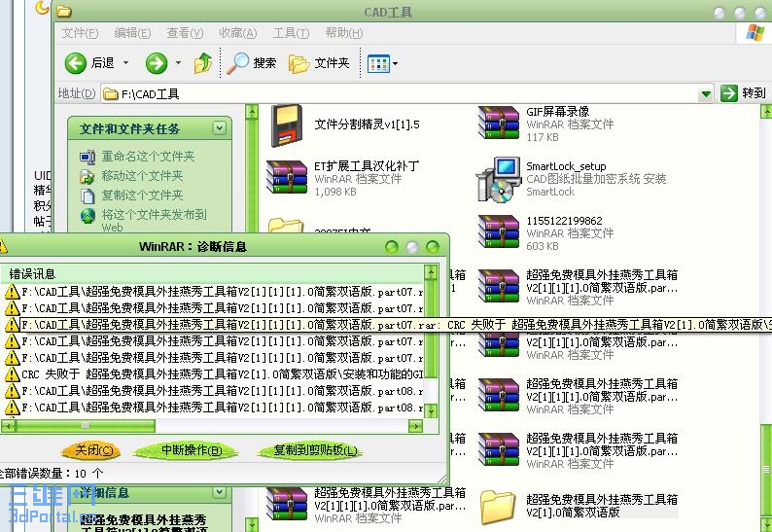Move this folder (移动这个文件夹) link
This screenshot has height=532, width=772.
[x=142, y=176]
